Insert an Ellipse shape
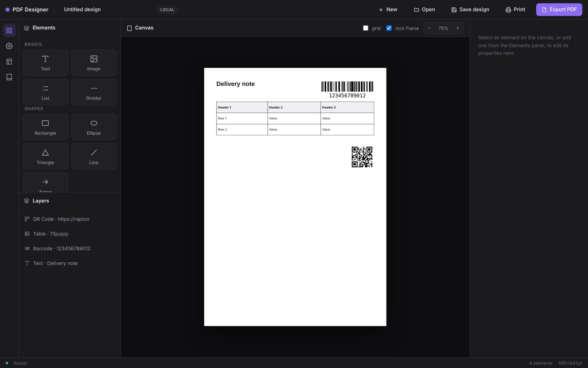 point(94,127)
